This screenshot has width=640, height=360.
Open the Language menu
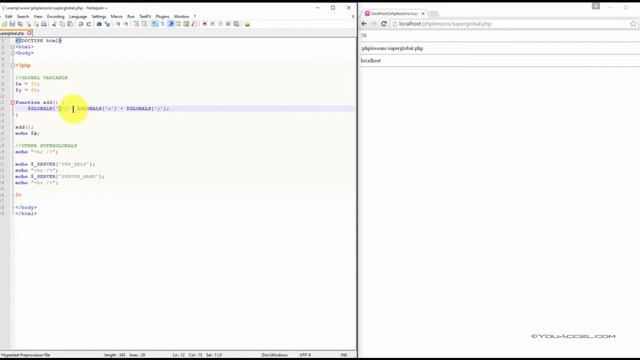[78, 17]
